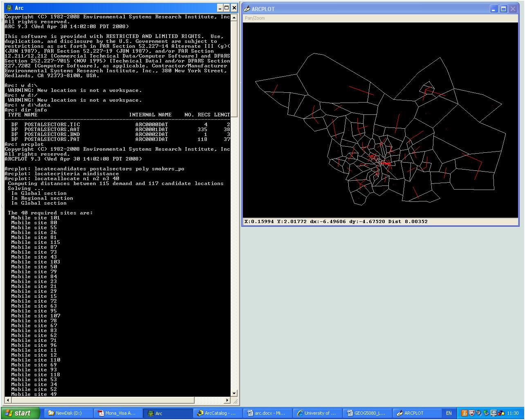Click the system clock showing 11:30

(513, 413)
